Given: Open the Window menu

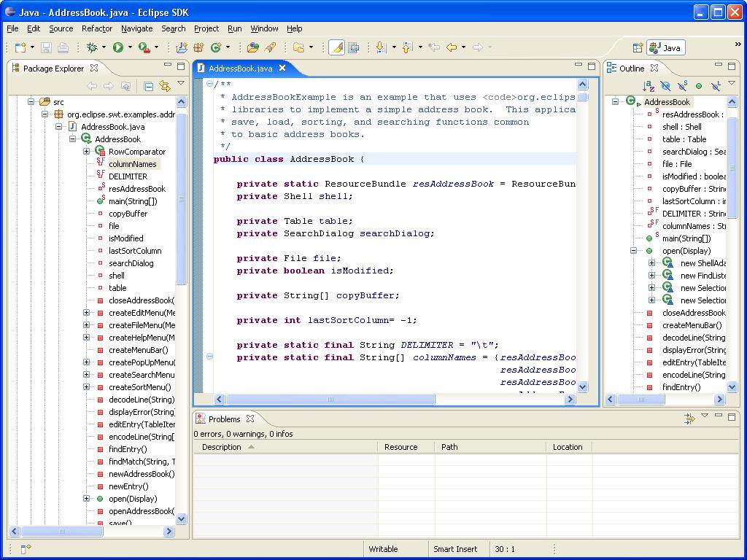Looking at the screenshot, I should tap(264, 28).
